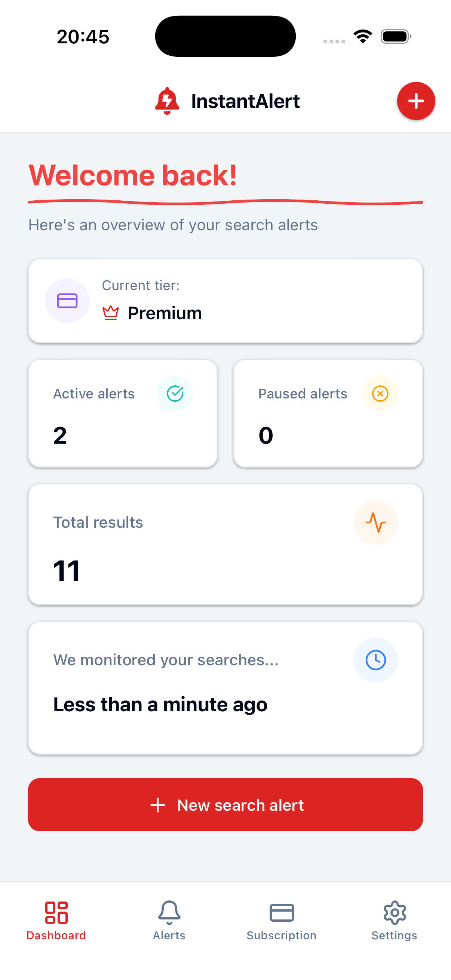
Task: Tap the orange activity pulse icon
Action: (375, 523)
